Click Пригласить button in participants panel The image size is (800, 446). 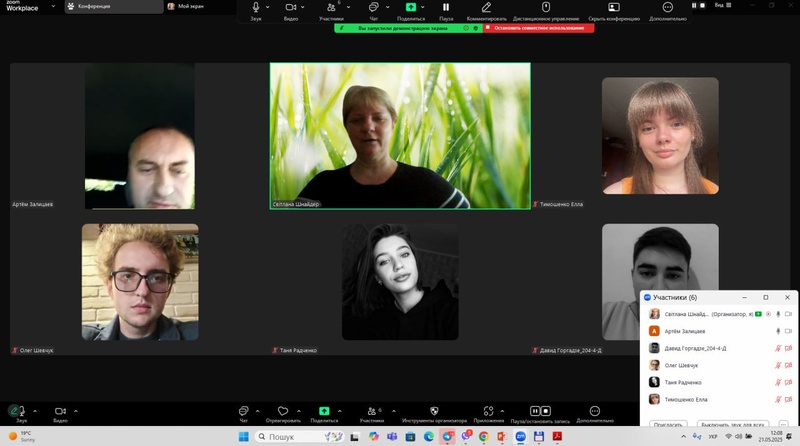668,424
